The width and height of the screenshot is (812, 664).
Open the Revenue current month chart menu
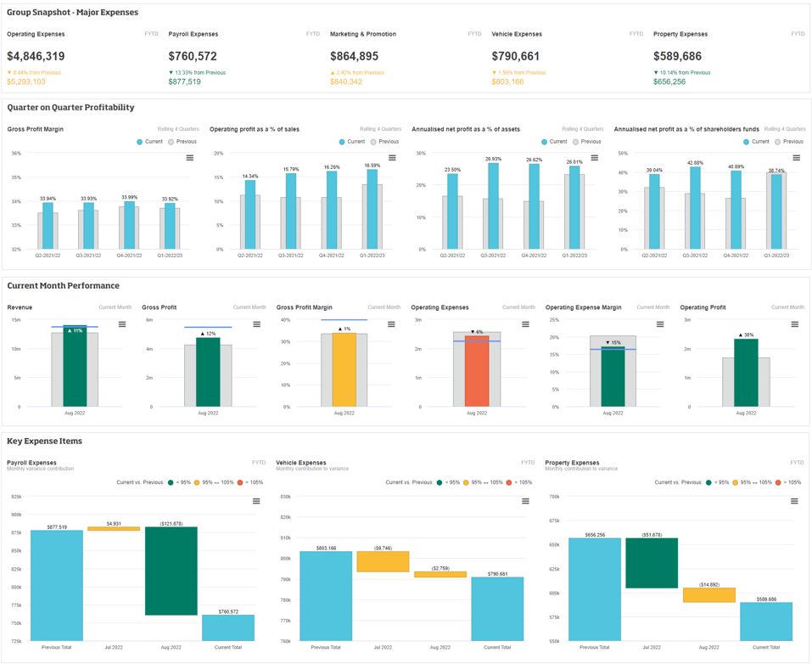122,324
